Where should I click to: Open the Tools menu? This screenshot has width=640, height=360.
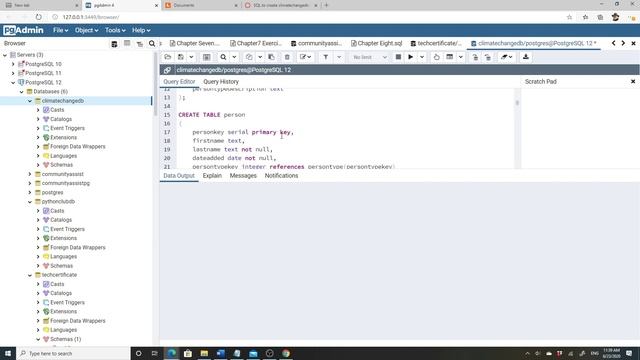click(x=115, y=30)
